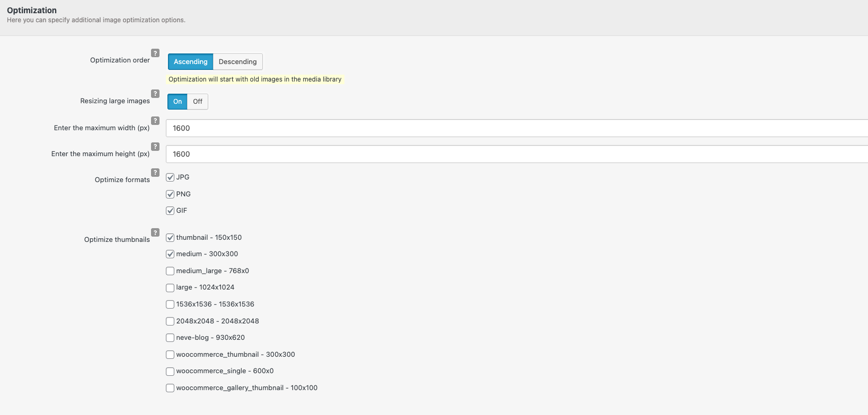
Task: Click the yellow note about old images
Action: click(x=255, y=79)
